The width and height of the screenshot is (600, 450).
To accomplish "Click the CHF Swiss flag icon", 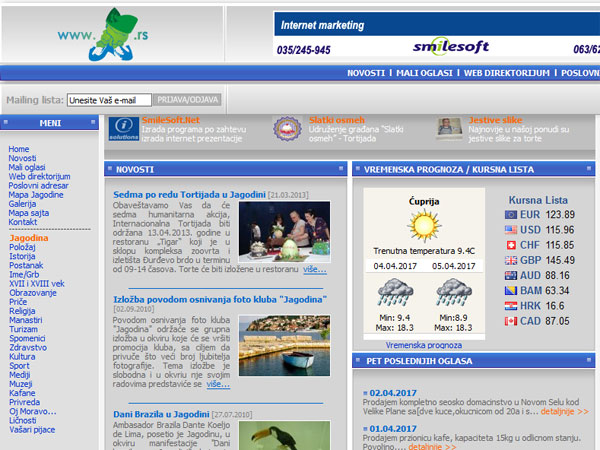I will point(511,245).
